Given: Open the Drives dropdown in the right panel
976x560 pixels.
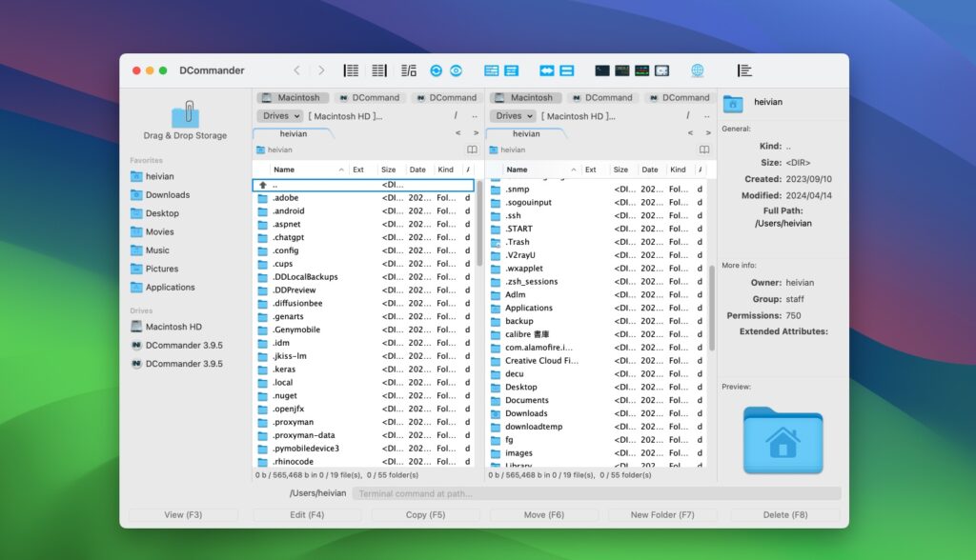Looking at the screenshot, I should tap(511, 116).
